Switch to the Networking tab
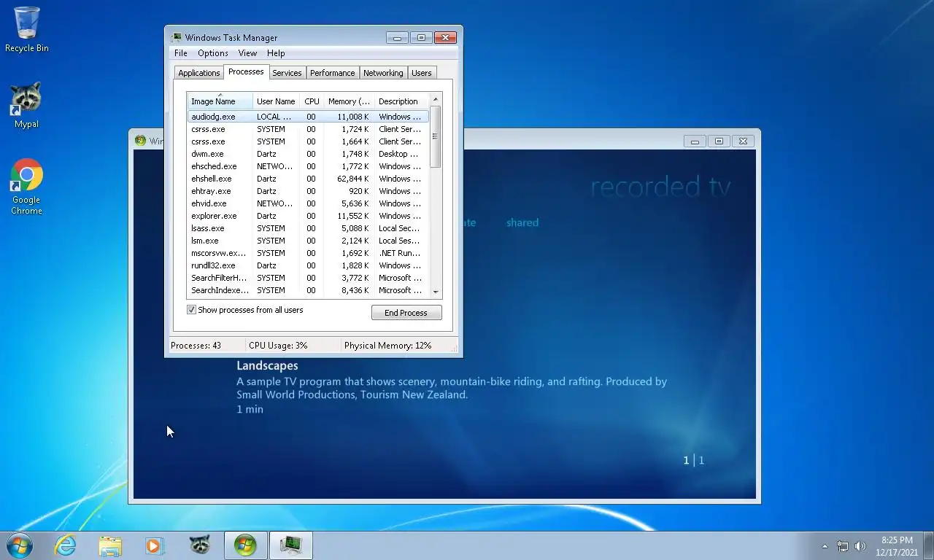The width and height of the screenshot is (934, 560). (383, 73)
